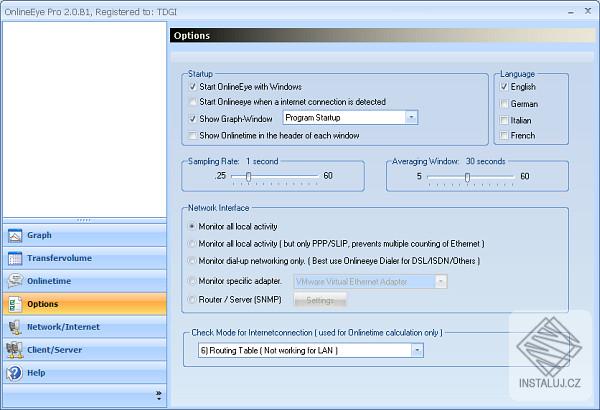The width and height of the screenshot is (600, 410).
Task: Go to the Onlinetime panel
Action: point(85,281)
